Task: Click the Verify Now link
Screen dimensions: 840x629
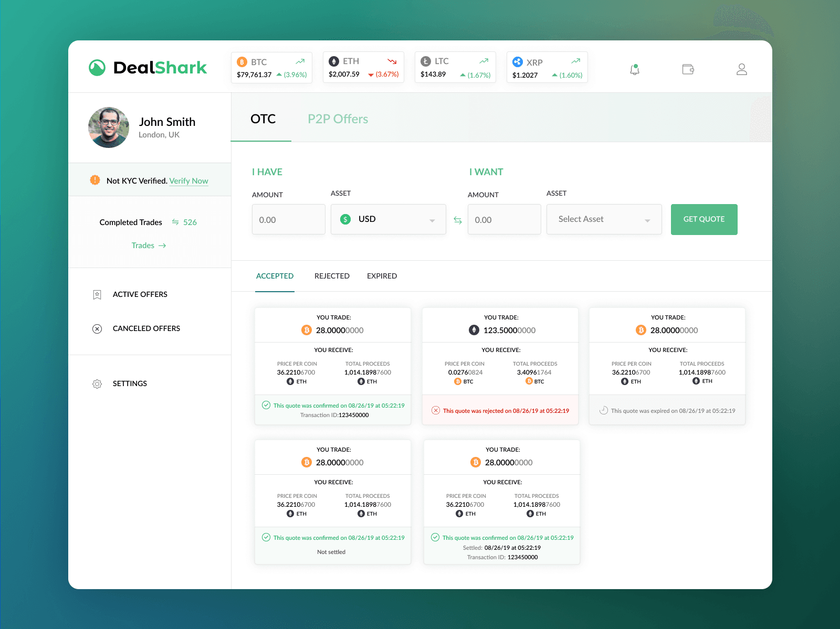Action: point(188,181)
